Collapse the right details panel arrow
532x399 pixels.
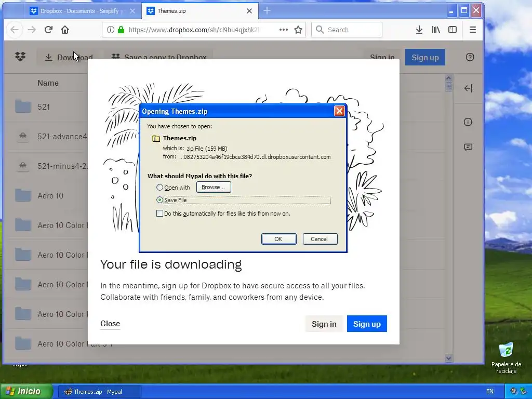pos(468,88)
